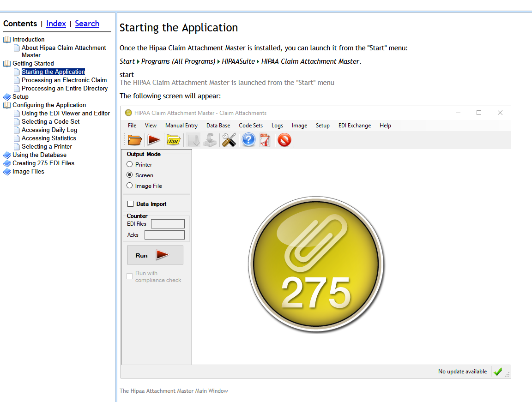532x402 pixels.
Task: Click the page icon beside Accessing Statistics
Action: 16,138
